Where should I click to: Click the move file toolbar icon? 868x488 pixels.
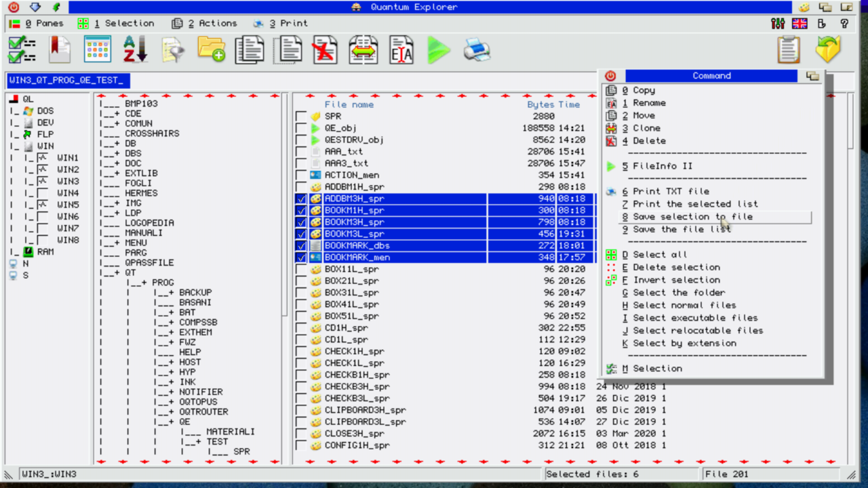click(288, 50)
